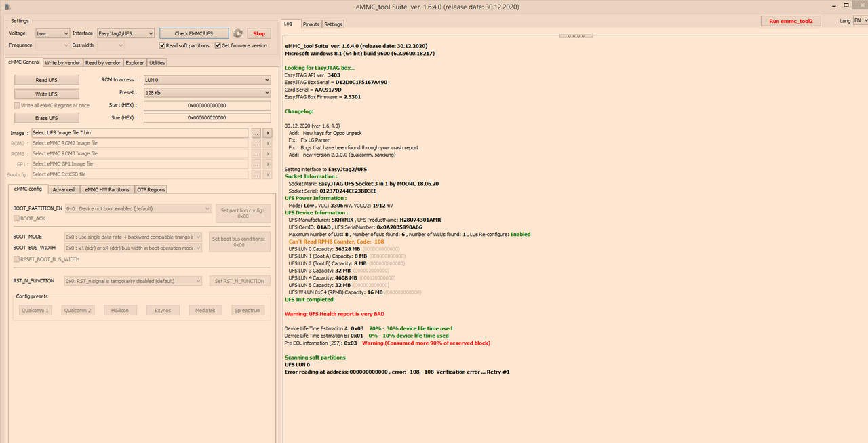Click the X clear button on the ROM3 row

click(x=267, y=153)
